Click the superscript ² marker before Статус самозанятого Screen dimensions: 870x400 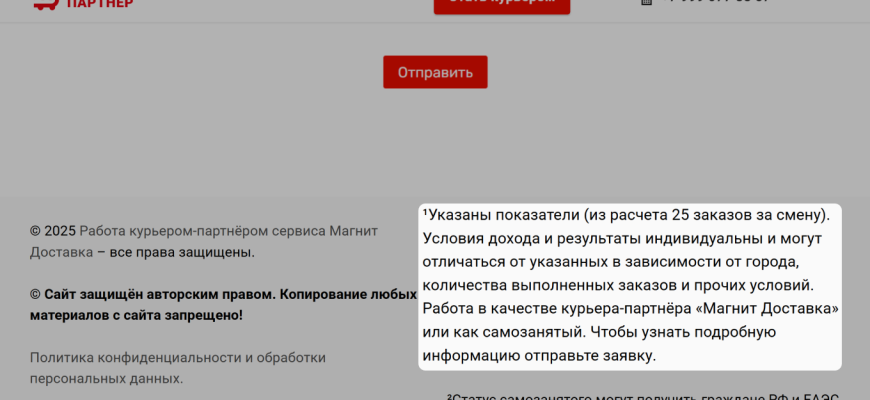click(450, 396)
